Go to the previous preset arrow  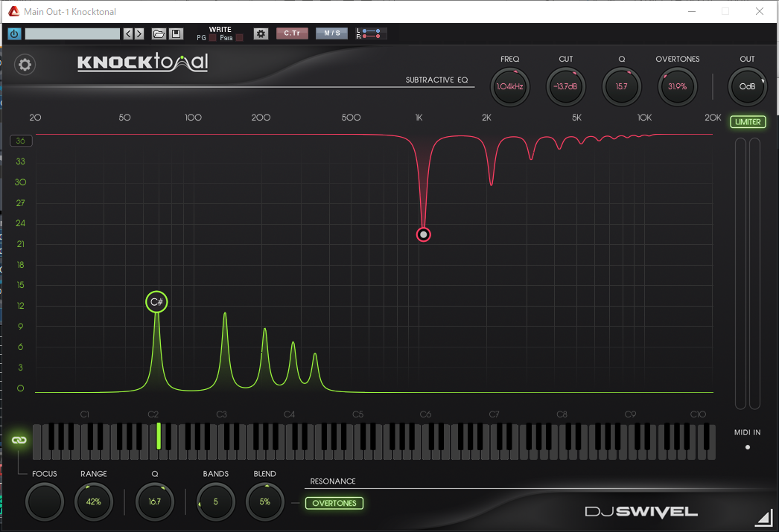click(128, 33)
